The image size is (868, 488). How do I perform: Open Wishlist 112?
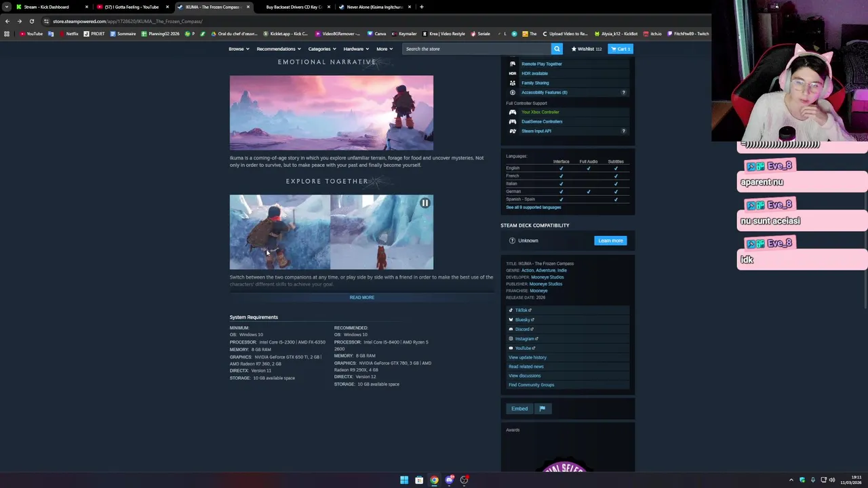(587, 49)
